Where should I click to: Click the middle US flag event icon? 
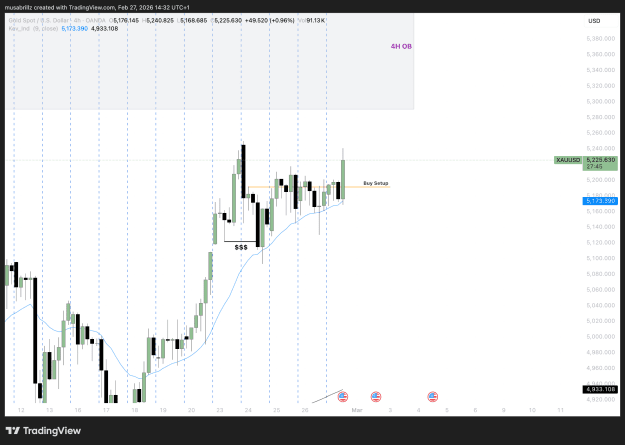tap(376, 397)
